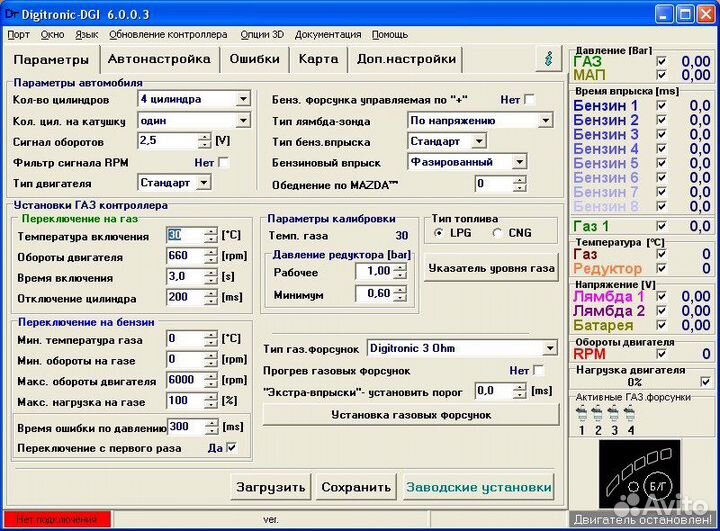Toggle the Фильтр сигнала RPM checkbox
720x531 pixels.
coord(224,162)
